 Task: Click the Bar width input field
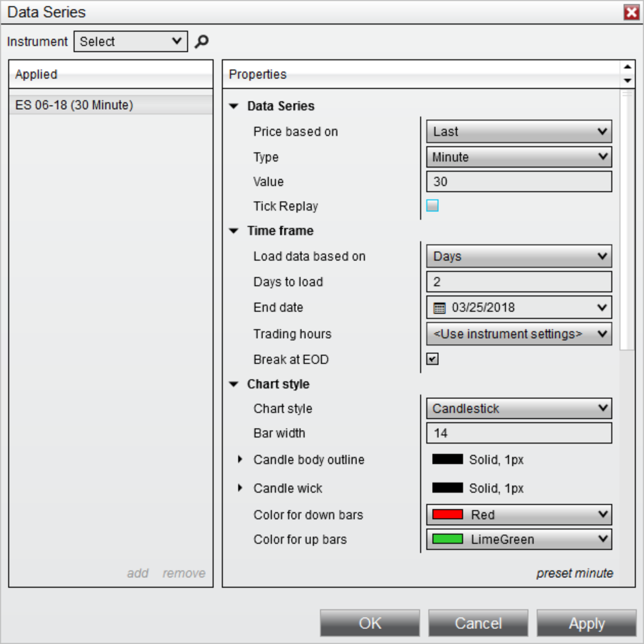pos(519,433)
